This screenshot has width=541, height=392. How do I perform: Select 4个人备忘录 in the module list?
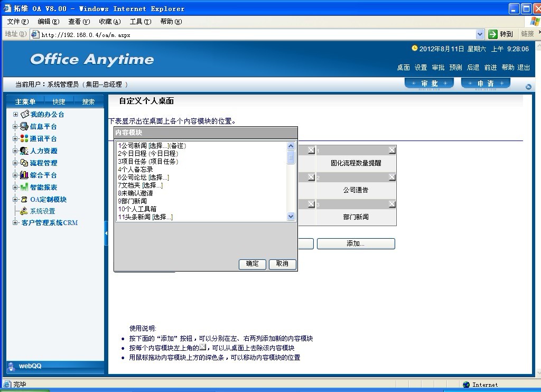click(x=136, y=170)
